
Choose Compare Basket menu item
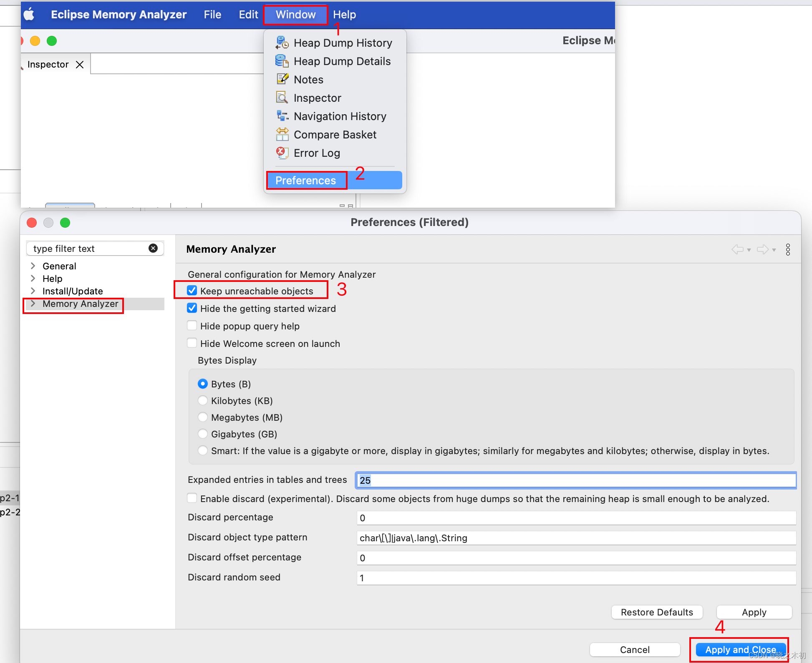pyautogui.click(x=334, y=135)
